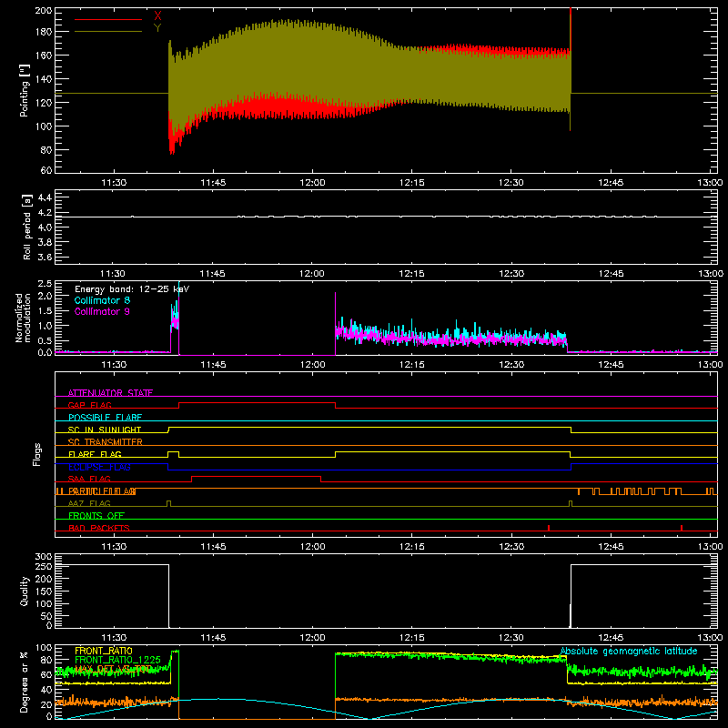The height and width of the screenshot is (728, 728).
Task: Click the 13:00 tick label under Pointing plot
Action: pyautogui.click(x=710, y=183)
